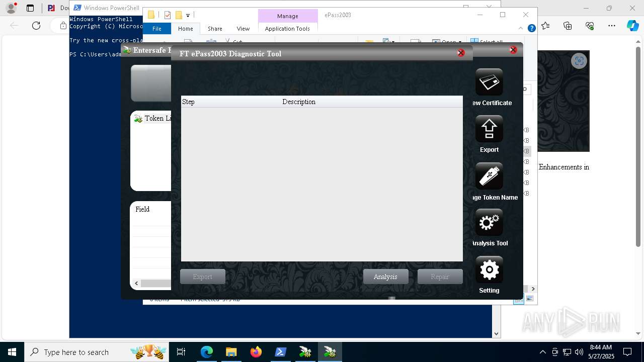The image size is (644, 362).
Task: Switch Explorer to details view icon
Action: [518, 299]
